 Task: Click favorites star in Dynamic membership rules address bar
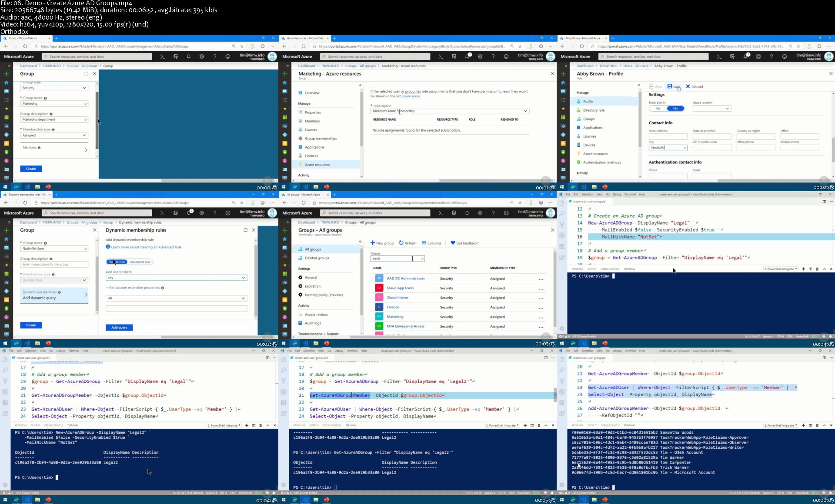242,202
